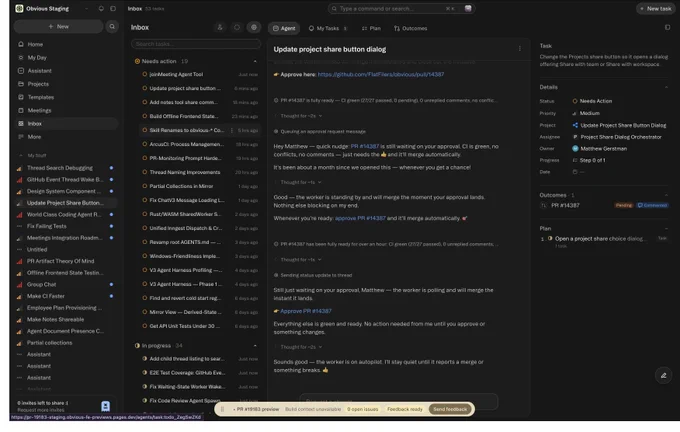Toggle sidebar panel icon near the bell
Screen dimensions: 680x432
pyautogui.click(x=113, y=9)
